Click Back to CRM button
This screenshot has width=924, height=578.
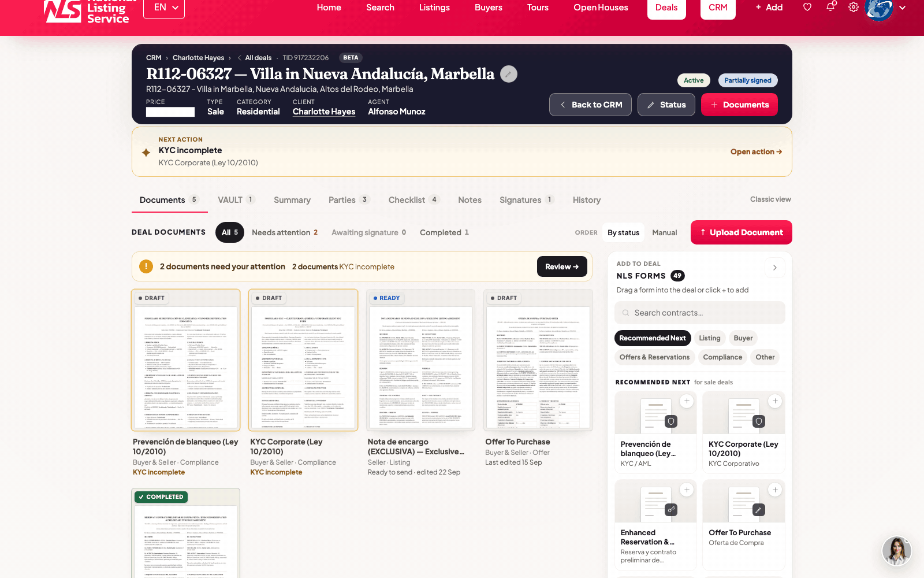click(x=590, y=105)
